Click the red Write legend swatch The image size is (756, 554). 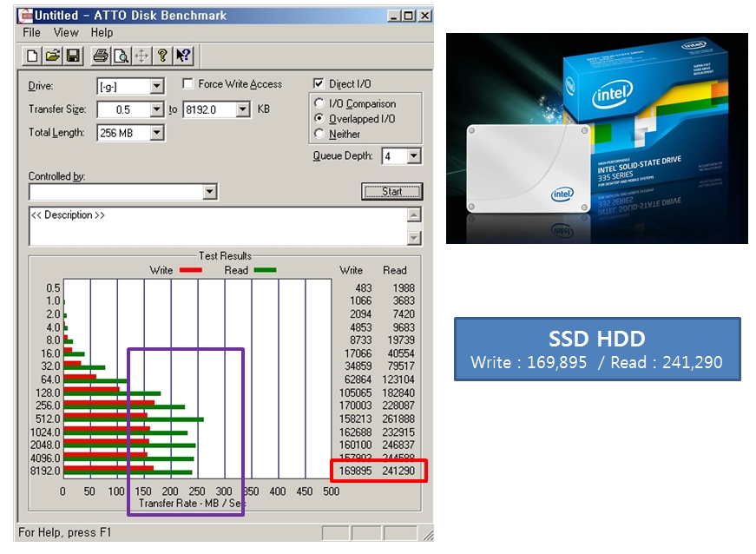[190, 270]
